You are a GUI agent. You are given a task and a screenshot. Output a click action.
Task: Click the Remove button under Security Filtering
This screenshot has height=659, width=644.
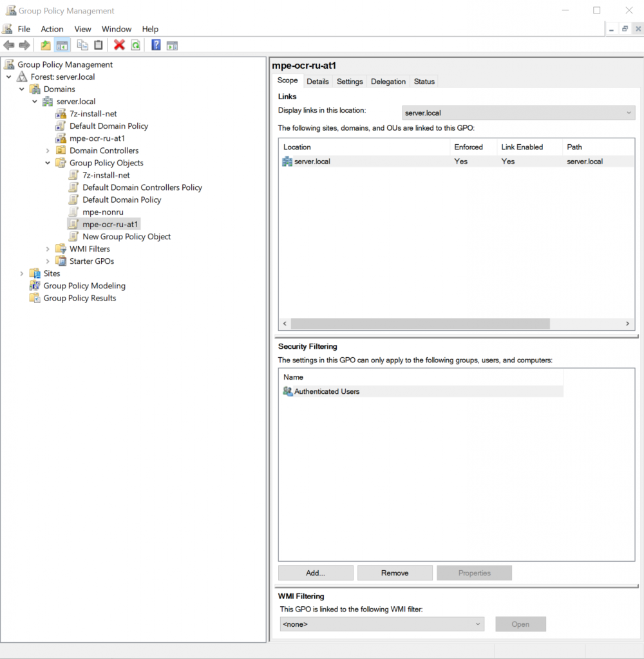[394, 572]
